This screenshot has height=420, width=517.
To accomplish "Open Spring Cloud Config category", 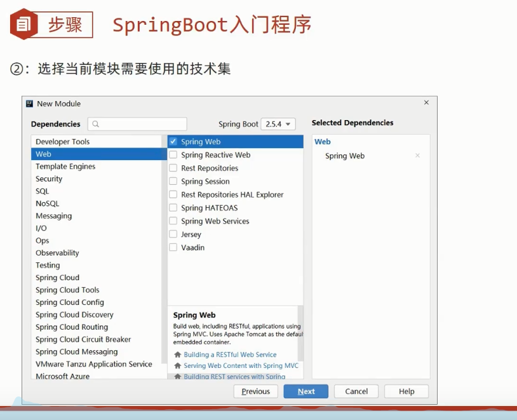I will tap(97, 302).
